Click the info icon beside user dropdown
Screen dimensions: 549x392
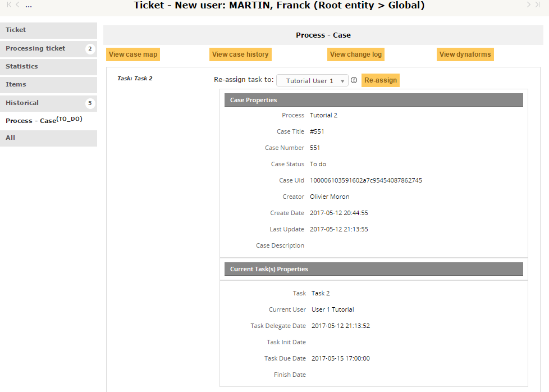(354, 80)
